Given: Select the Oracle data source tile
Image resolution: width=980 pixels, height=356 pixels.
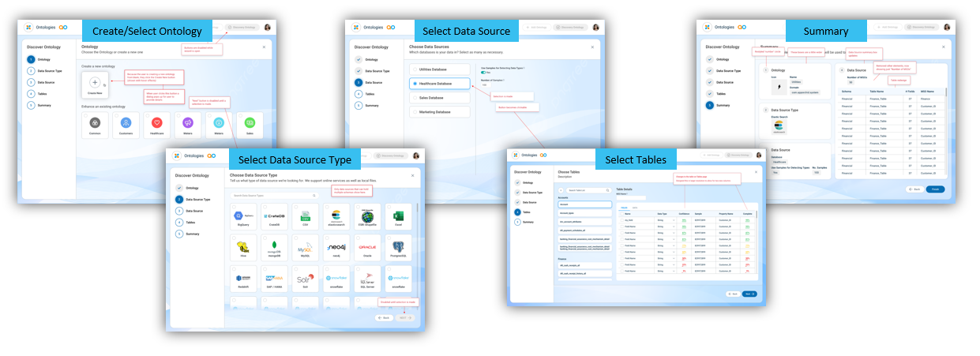Looking at the screenshot, I should click(368, 249).
